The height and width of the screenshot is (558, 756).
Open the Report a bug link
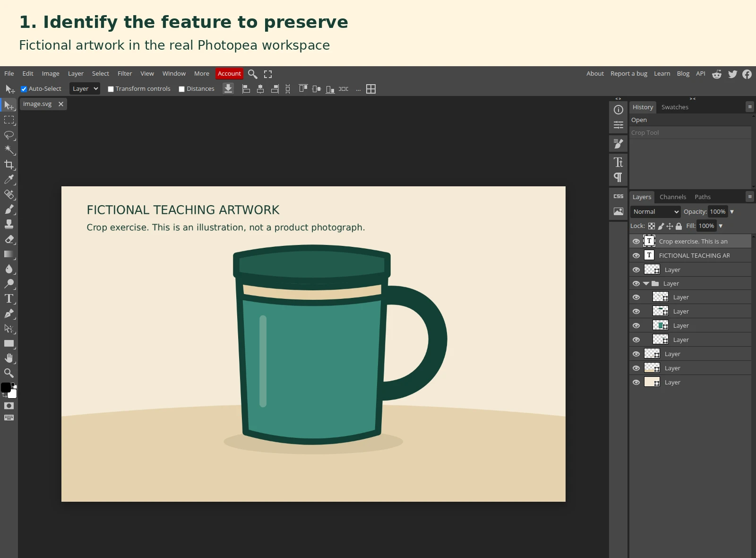coord(629,74)
